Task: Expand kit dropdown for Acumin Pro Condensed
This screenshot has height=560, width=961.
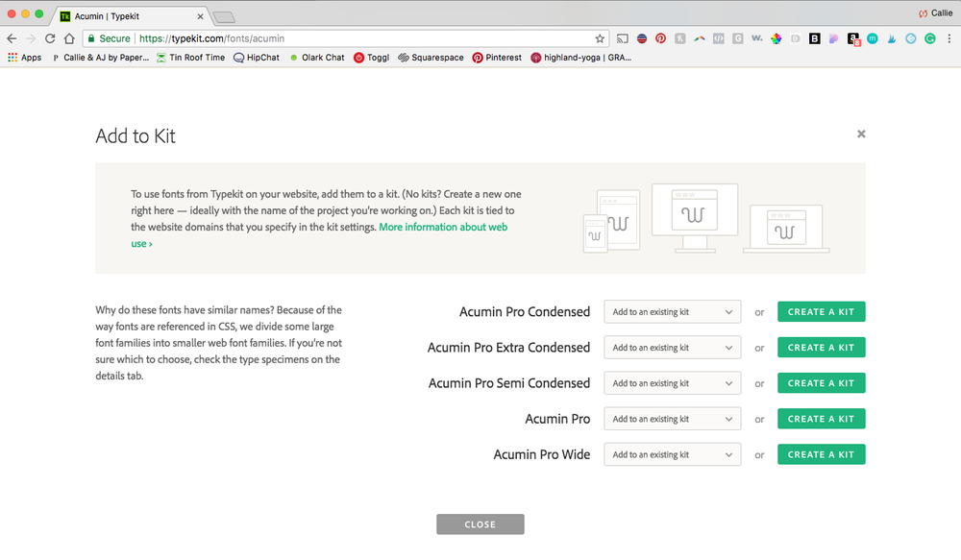Action: (673, 312)
